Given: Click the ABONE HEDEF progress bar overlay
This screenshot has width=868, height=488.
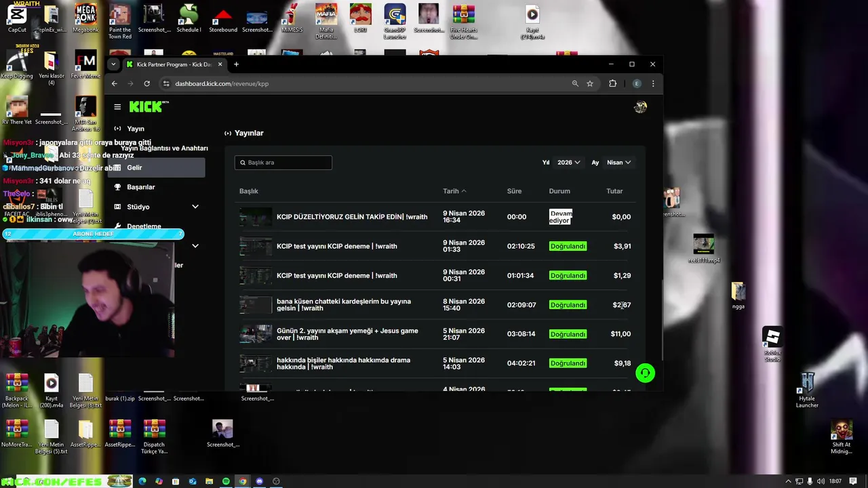Looking at the screenshot, I should click(x=93, y=234).
